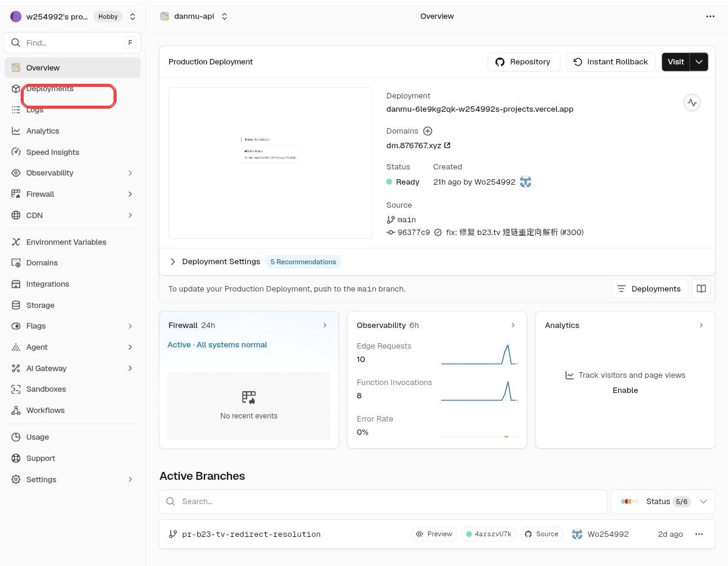This screenshot has width=728, height=566.
Task: Click the AI Gateway icon
Action: (16, 368)
